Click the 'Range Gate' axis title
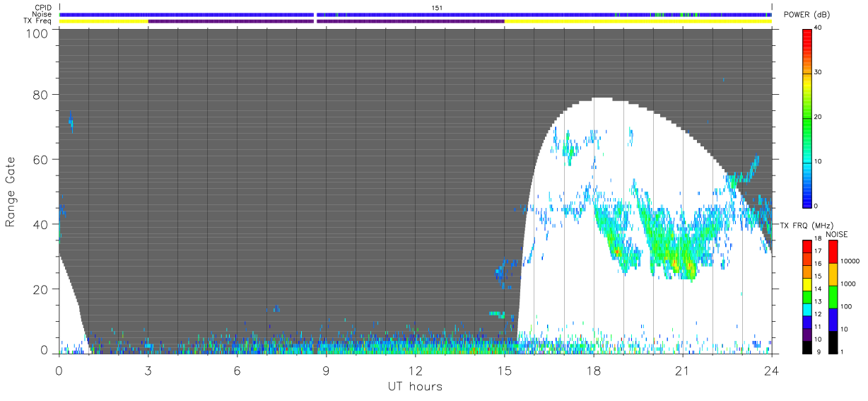Screen dimensions: 868x401 (x=11, y=192)
